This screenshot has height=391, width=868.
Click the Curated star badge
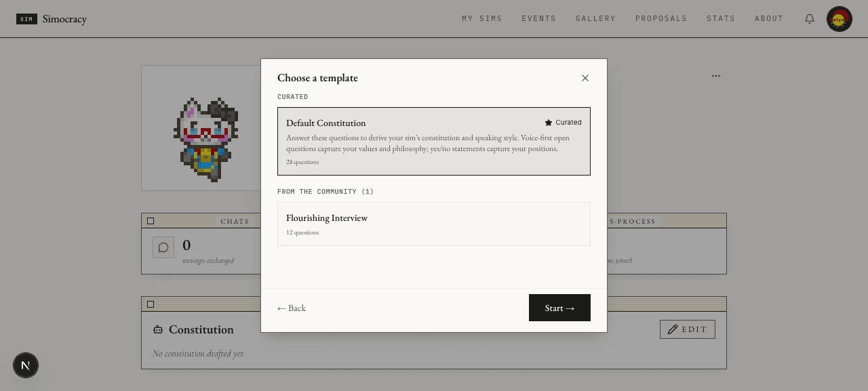(x=563, y=123)
